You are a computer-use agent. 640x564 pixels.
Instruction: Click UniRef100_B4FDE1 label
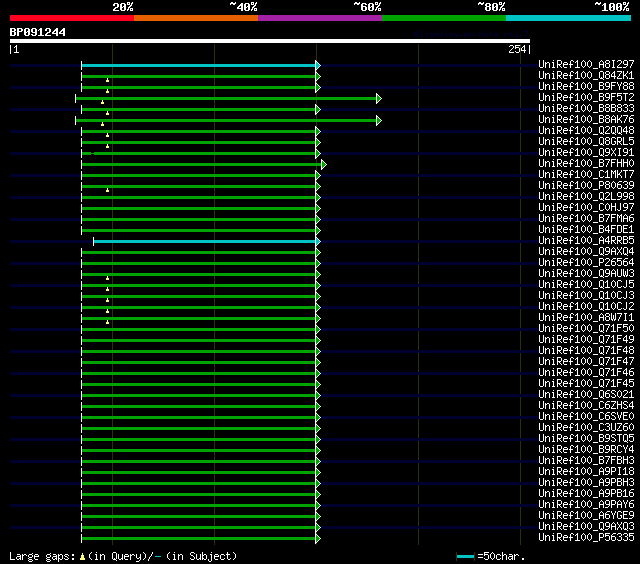586,230
